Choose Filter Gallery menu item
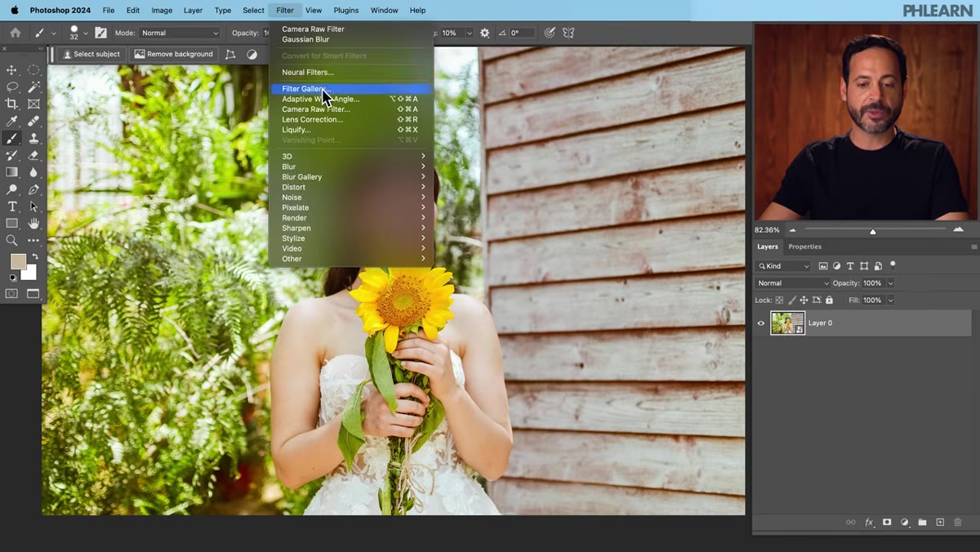 point(351,88)
